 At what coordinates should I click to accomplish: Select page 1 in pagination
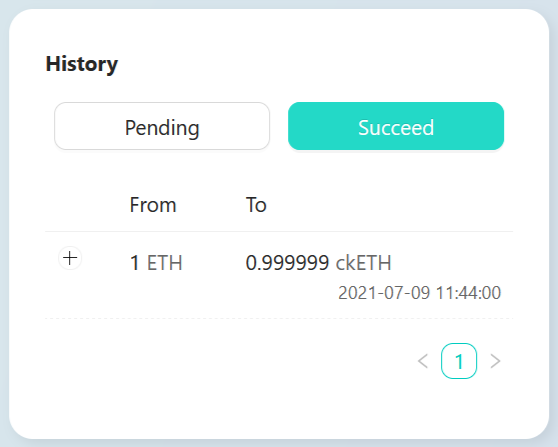[459, 361]
